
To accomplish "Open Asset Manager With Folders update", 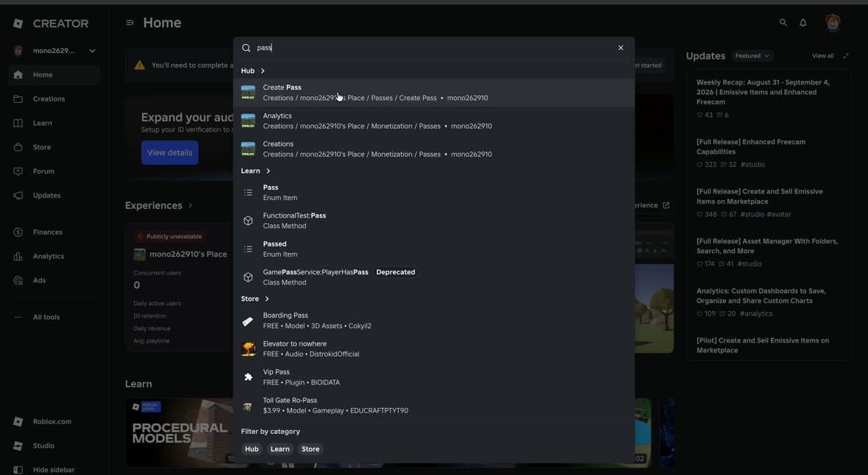I will pyautogui.click(x=766, y=246).
